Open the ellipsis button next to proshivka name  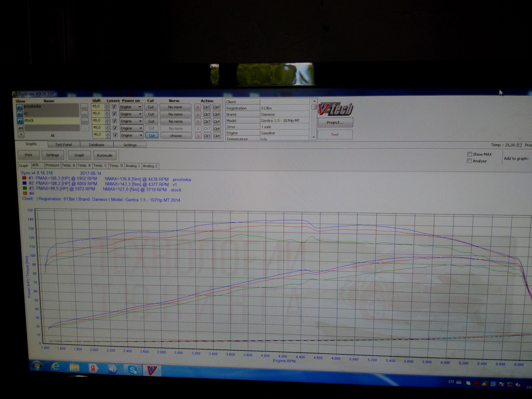pos(84,107)
